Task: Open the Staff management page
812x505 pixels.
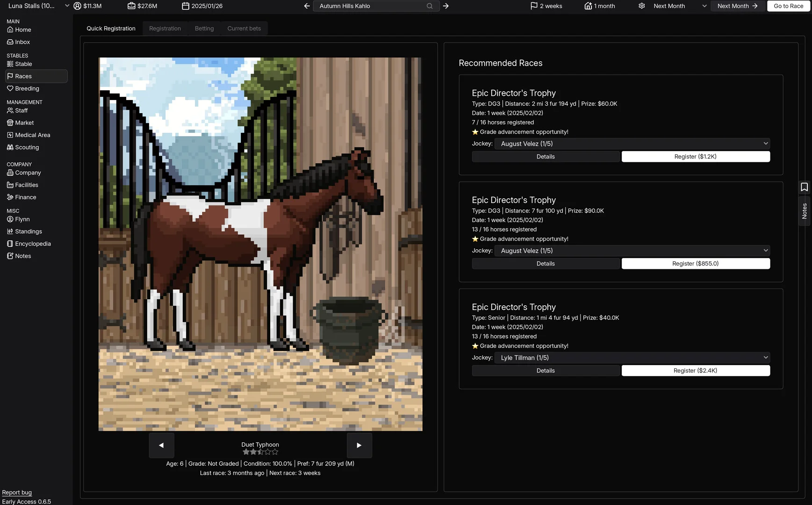Action: 21,110
